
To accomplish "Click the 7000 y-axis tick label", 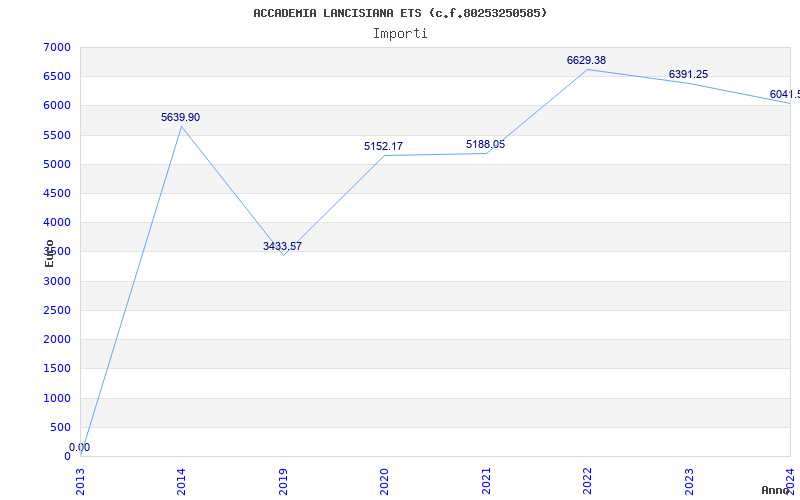I will (x=57, y=47).
